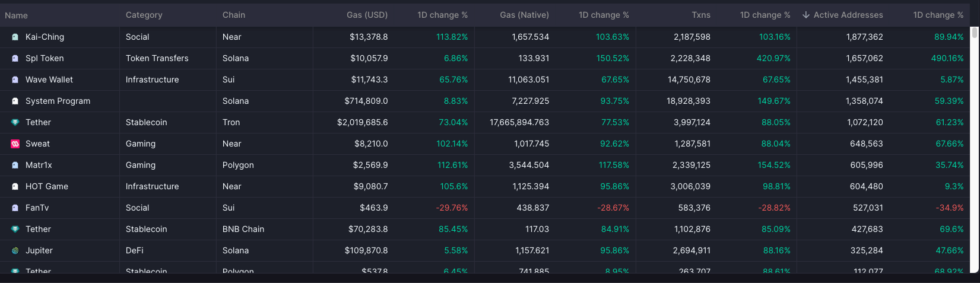This screenshot has height=283, width=980.
Task: Open the Matr1x name entry
Action: [39, 165]
